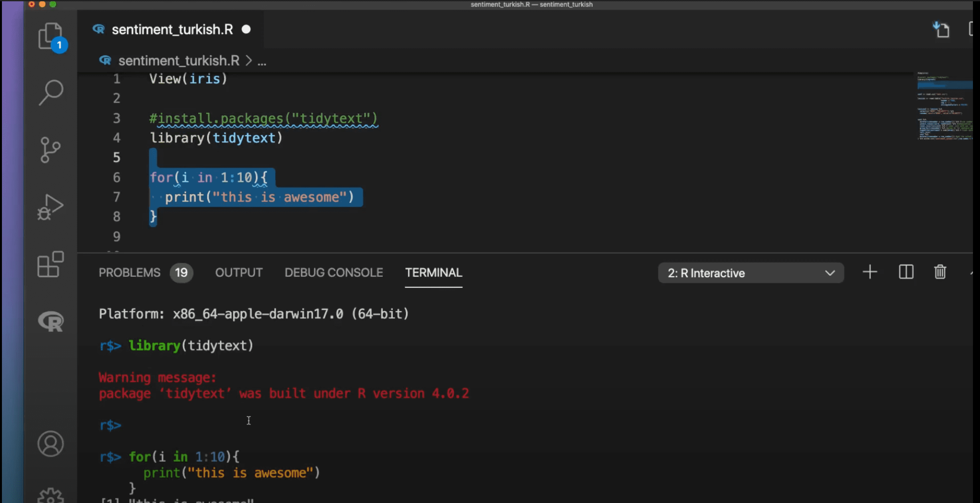Click the empty r$> prompt in terminal

click(110, 425)
